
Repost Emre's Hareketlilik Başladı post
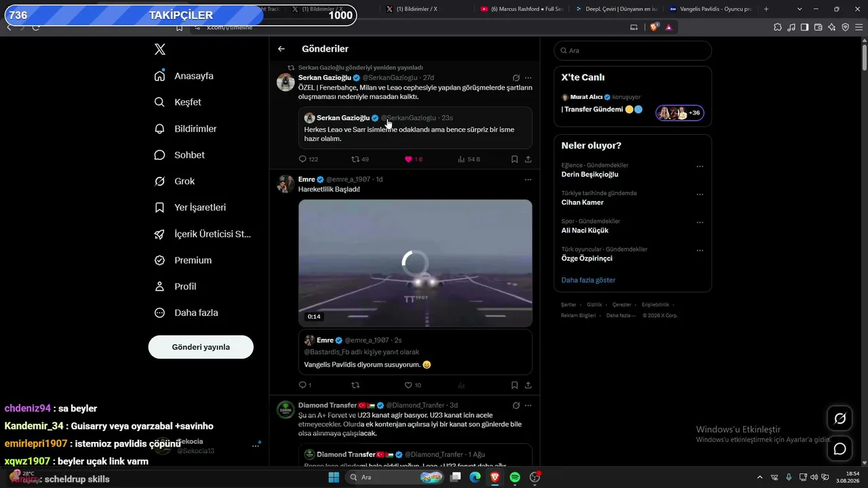(355, 385)
